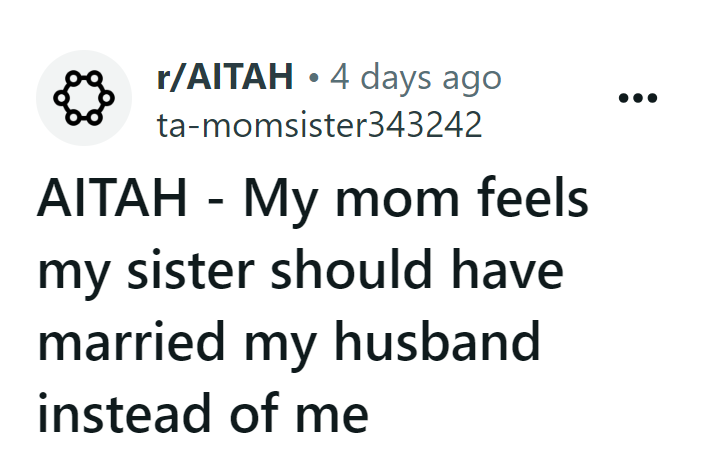Click the post age next to r/AITAH
This screenshot has height=463, width=703.
[417, 76]
